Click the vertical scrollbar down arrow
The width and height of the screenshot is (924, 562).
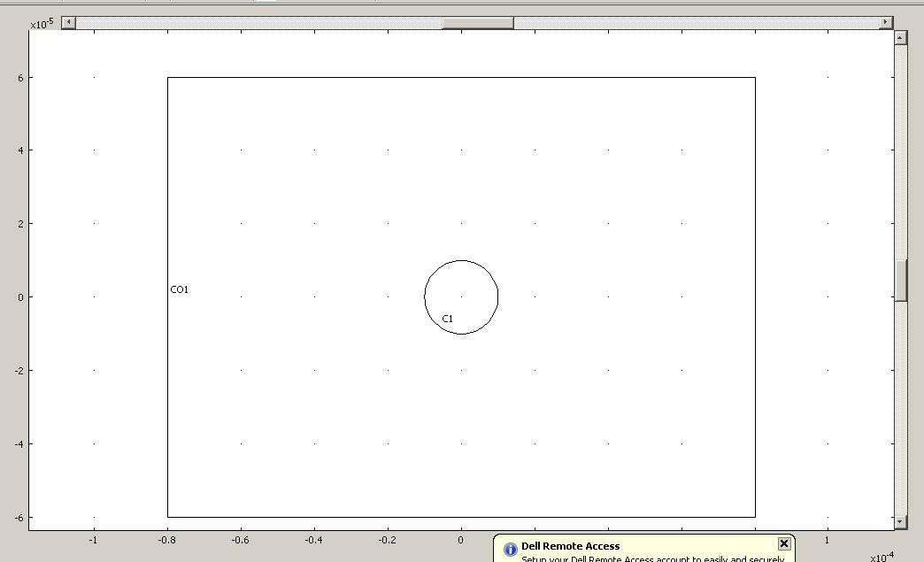coord(900,521)
